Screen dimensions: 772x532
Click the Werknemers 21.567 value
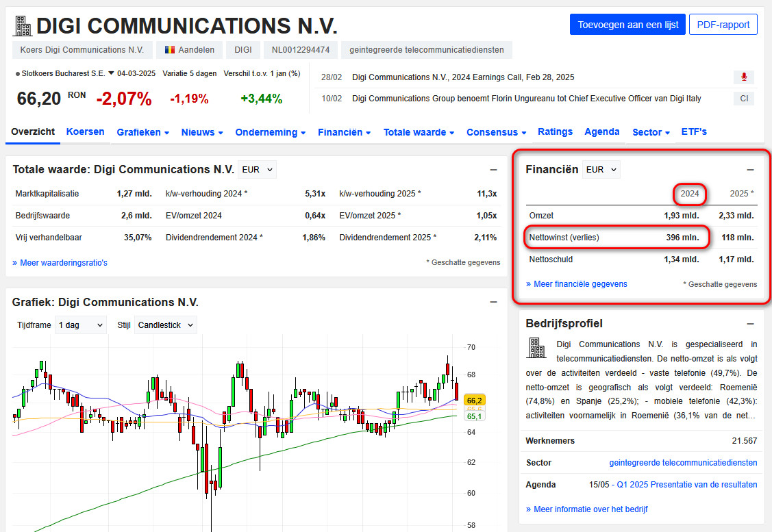tap(745, 441)
